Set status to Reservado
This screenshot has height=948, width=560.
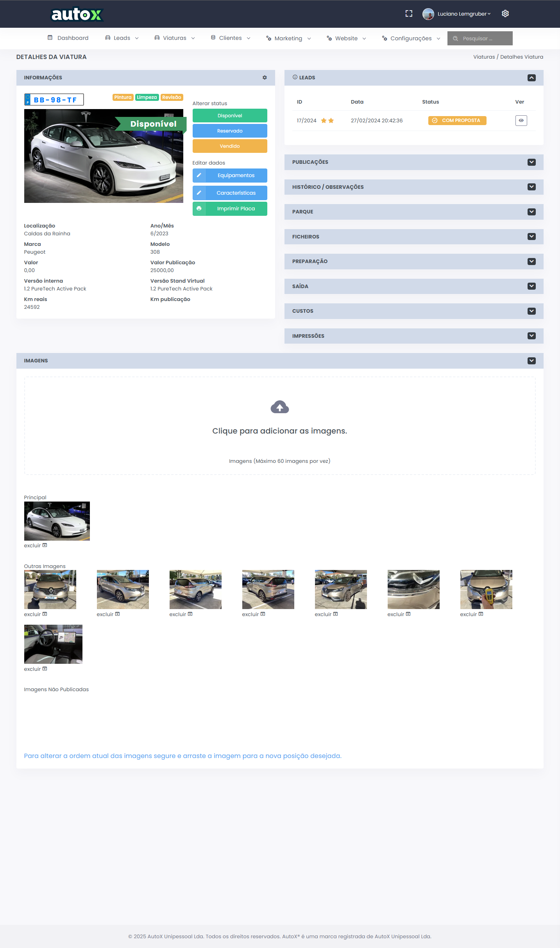pyautogui.click(x=230, y=131)
